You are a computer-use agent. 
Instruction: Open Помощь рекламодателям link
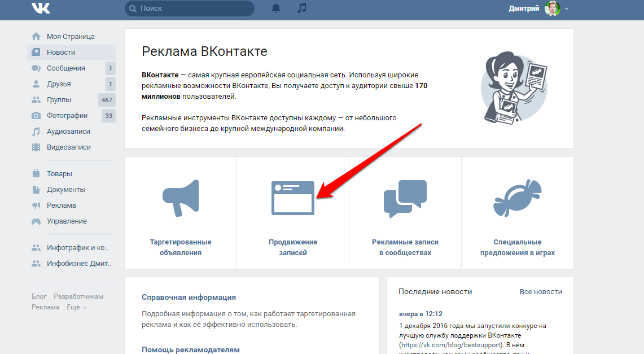click(x=191, y=350)
